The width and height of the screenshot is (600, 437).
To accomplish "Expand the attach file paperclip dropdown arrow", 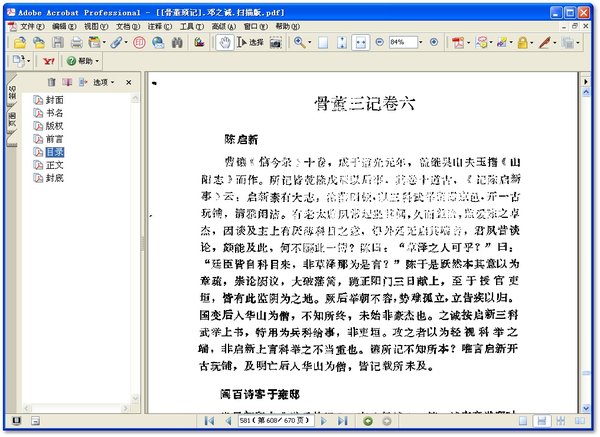I will (126, 42).
